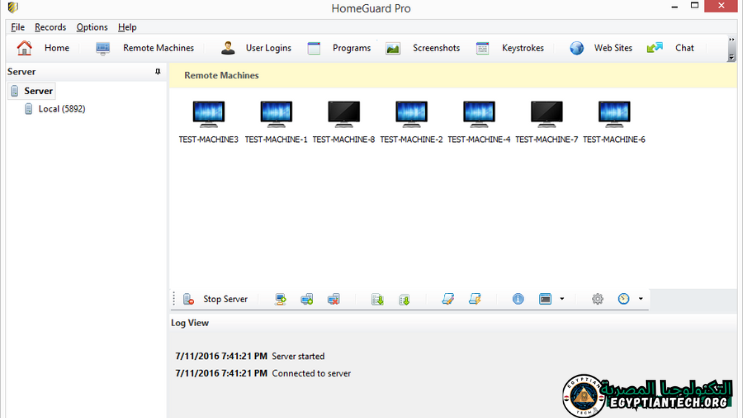
Task: Open the clock icon dropdown arrow
Action: pyautogui.click(x=640, y=299)
